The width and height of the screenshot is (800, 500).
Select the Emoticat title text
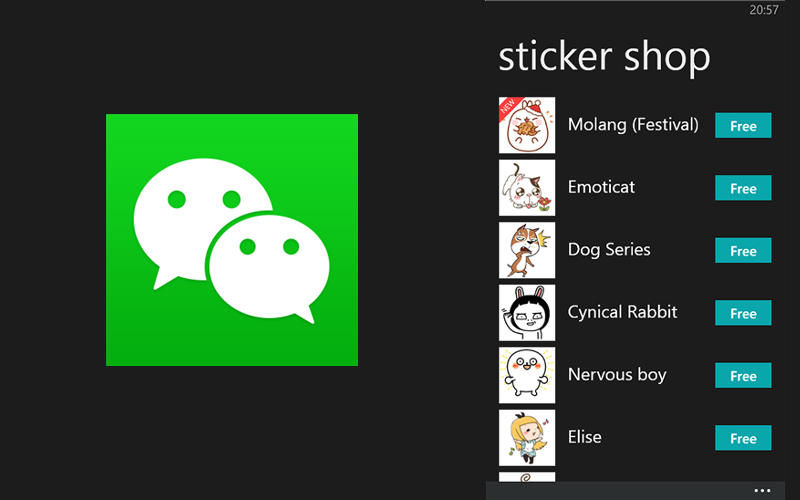coord(602,187)
